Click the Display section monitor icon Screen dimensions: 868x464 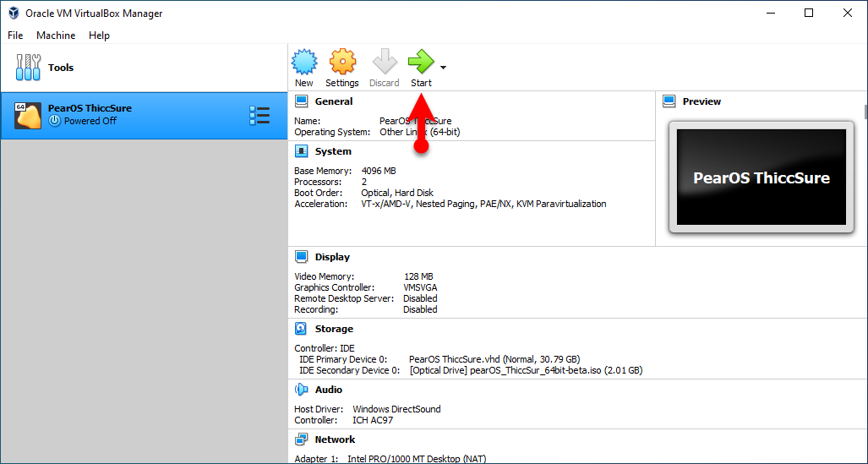(x=301, y=257)
